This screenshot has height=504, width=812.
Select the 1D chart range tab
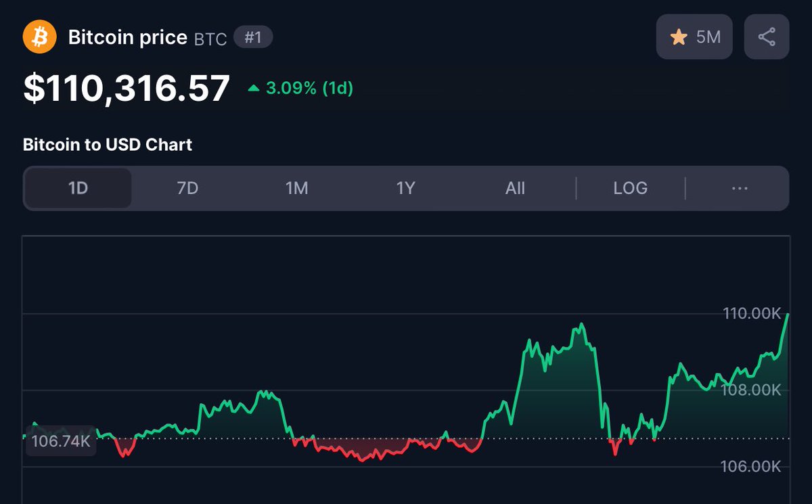tap(78, 188)
